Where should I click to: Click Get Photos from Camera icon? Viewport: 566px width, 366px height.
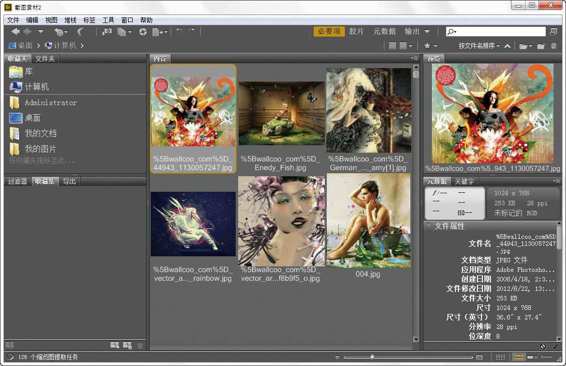click(106, 32)
